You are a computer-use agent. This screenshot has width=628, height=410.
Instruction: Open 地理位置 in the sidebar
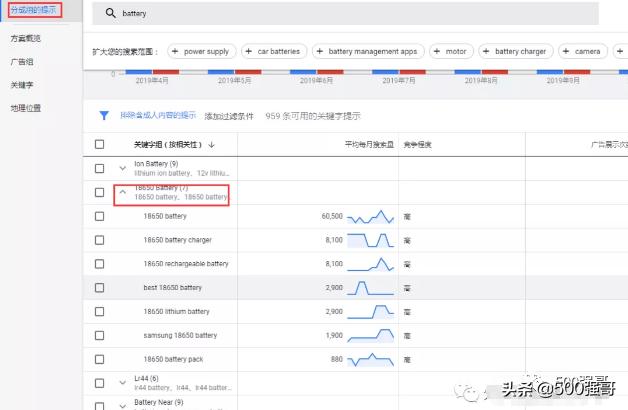pos(26,108)
